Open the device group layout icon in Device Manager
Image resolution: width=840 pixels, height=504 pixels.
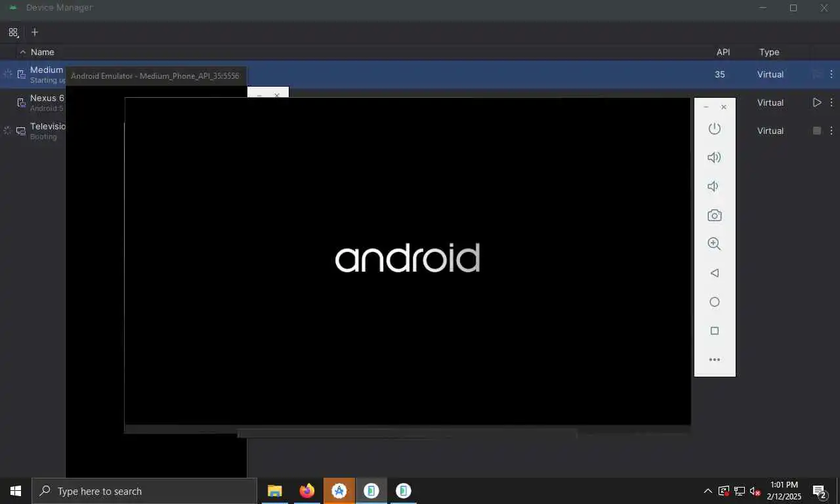tap(13, 32)
